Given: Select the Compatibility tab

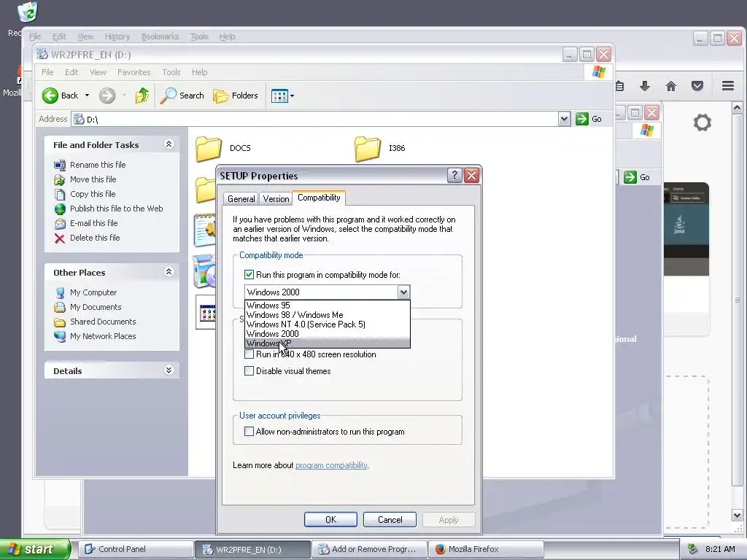Looking at the screenshot, I should pyautogui.click(x=319, y=198).
